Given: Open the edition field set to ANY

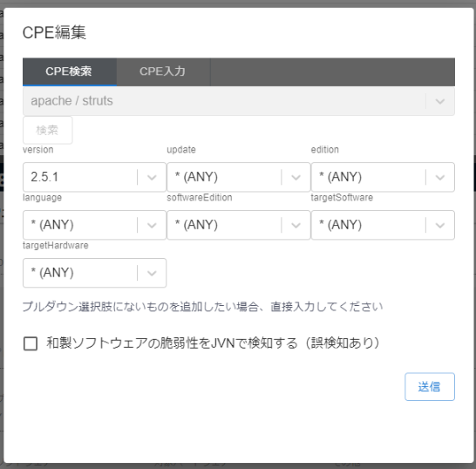Looking at the screenshot, I should coord(383,177).
